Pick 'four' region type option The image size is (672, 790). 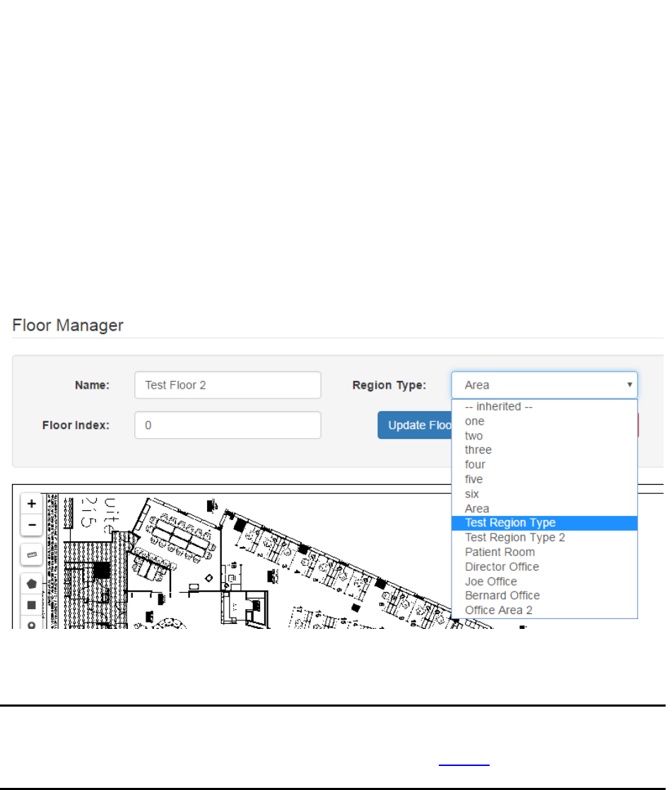(544, 464)
